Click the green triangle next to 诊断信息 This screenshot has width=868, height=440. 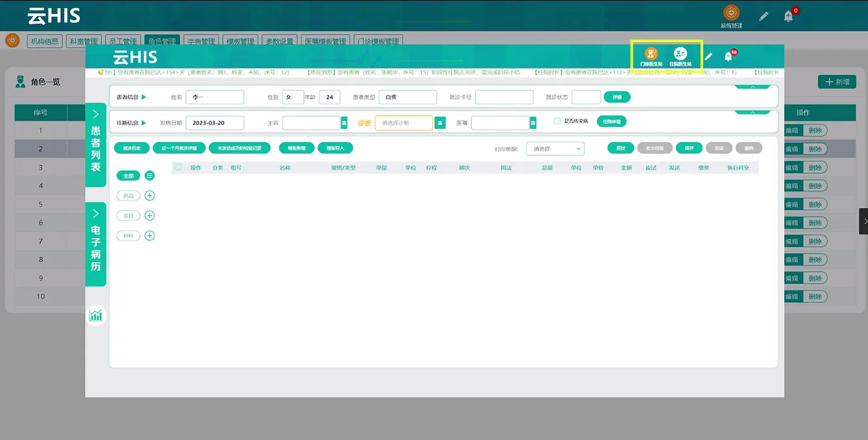coord(144,123)
